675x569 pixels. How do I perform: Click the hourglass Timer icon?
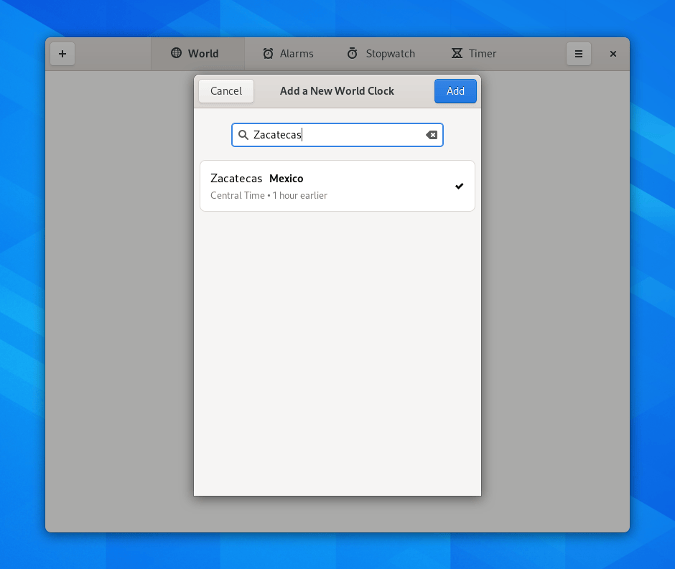click(456, 54)
